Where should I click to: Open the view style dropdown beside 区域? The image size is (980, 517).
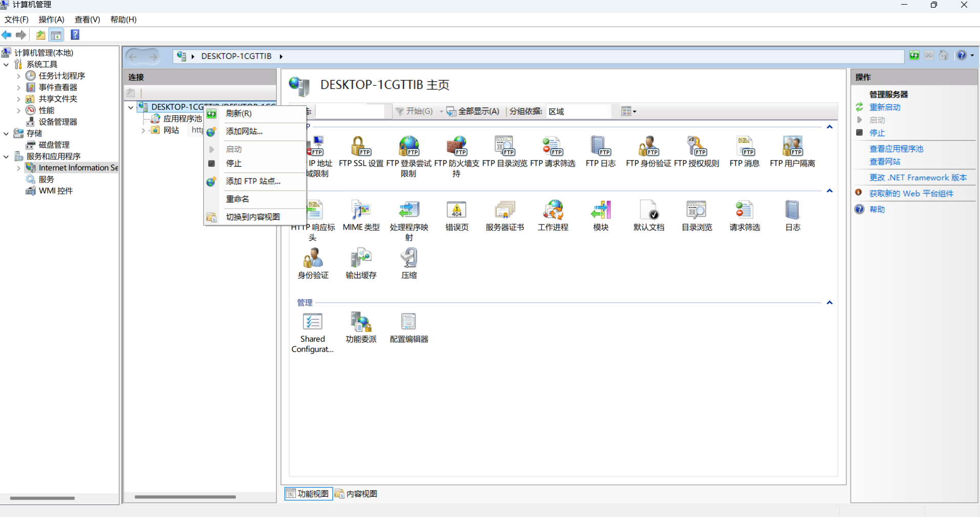coord(628,111)
